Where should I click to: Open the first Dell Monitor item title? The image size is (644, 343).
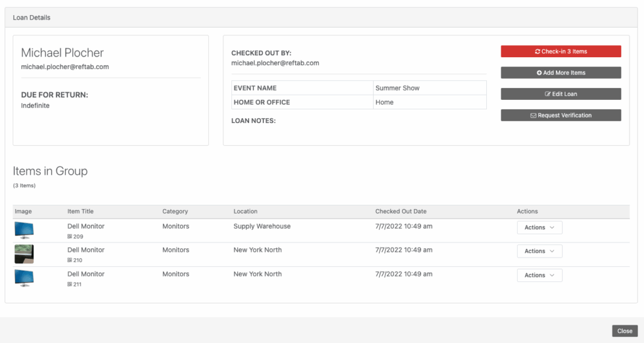click(x=86, y=226)
